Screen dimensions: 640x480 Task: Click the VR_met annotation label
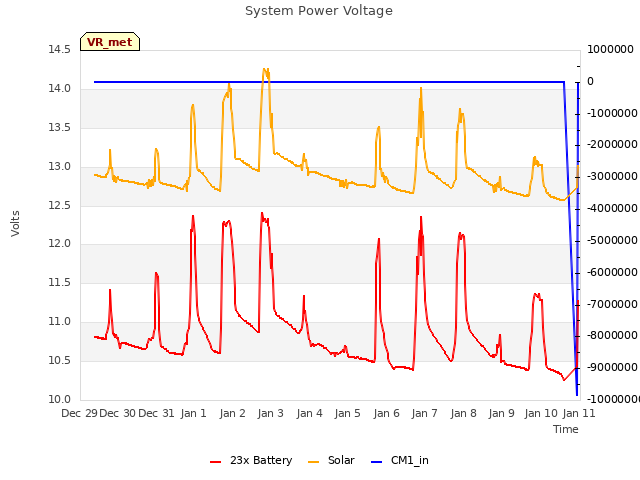110,42
